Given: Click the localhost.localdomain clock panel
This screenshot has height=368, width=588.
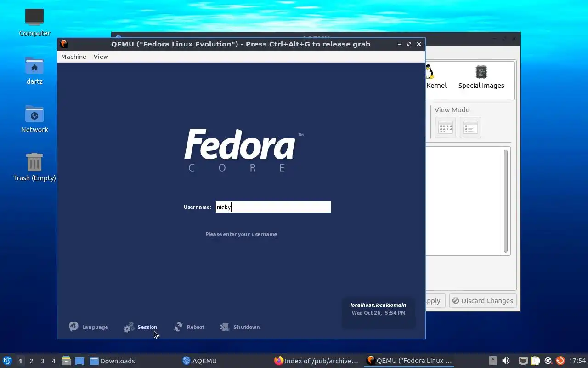Looking at the screenshot, I should [379, 313].
